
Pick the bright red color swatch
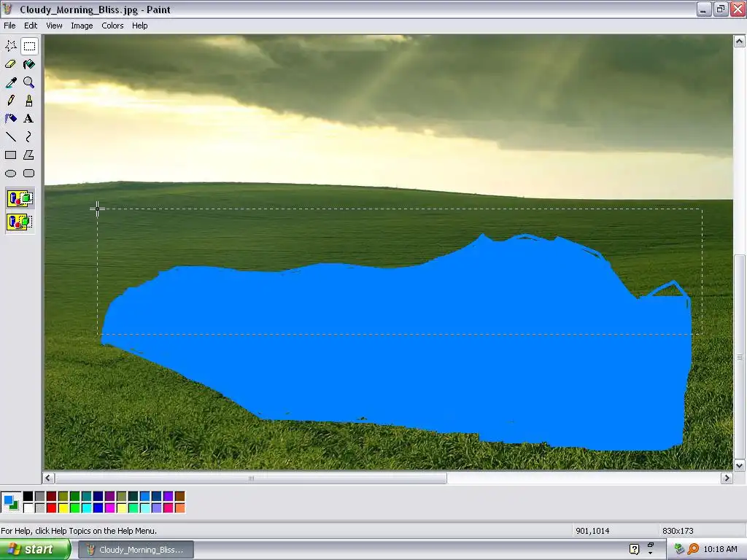tap(52, 508)
